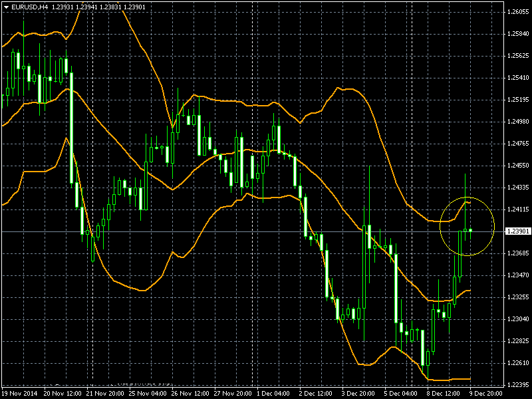This screenshot has width=532, height=399.
Task: Click the 1 Dec 04:00 time label
Action: (273, 394)
